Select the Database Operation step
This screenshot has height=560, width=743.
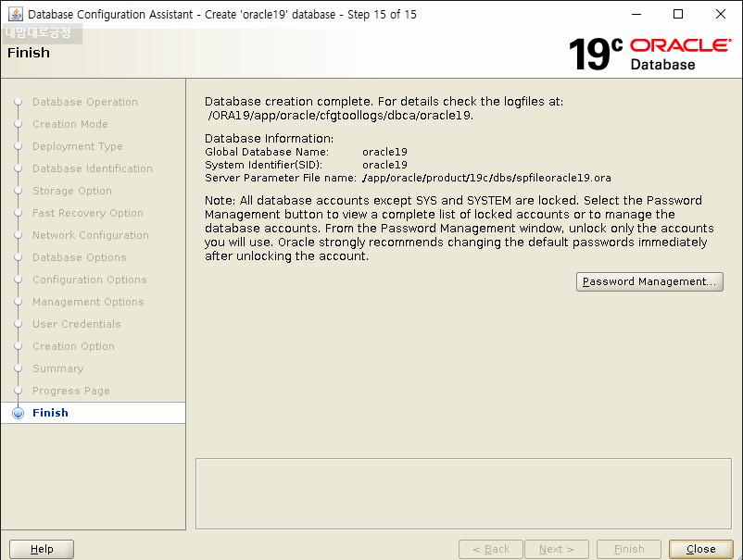[x=85, y=102]
